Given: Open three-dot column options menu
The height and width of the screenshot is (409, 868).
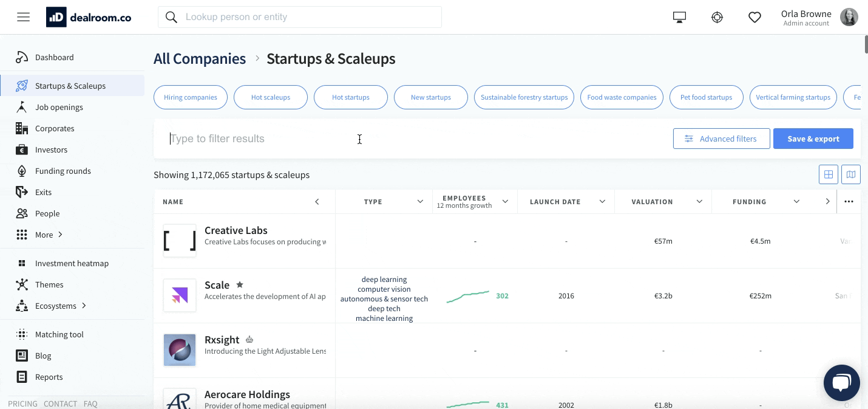Looking at the screenshot, I should point(849,202).
